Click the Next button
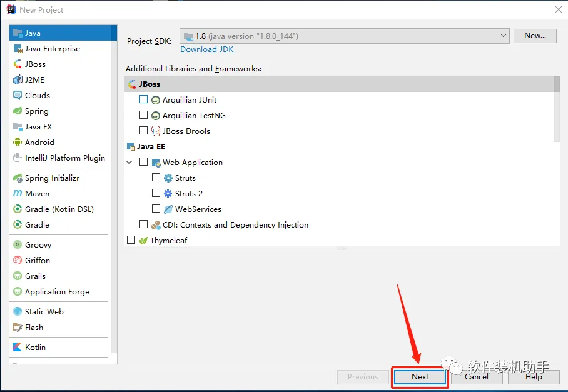Viewport: 568px width, 392px height. coord(420,377)
